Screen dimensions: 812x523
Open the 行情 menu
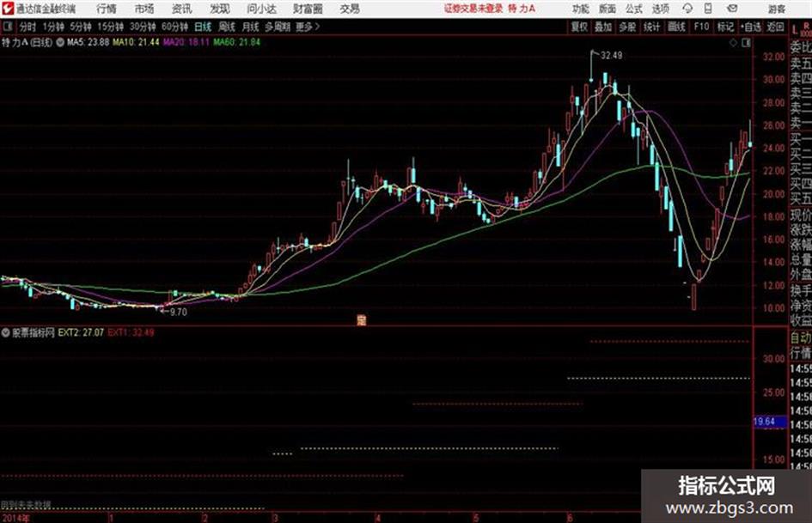pyautogui.click(x=107, y=9)
